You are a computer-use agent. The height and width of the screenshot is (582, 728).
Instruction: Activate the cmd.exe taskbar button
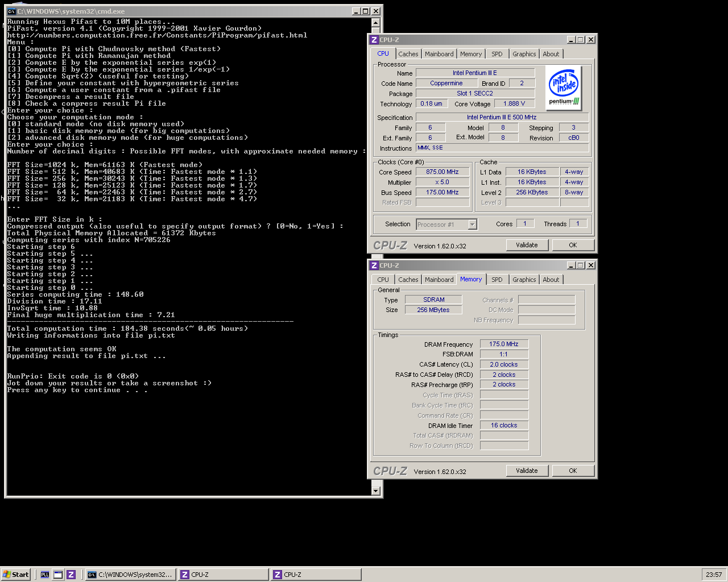tap(130, 575)
